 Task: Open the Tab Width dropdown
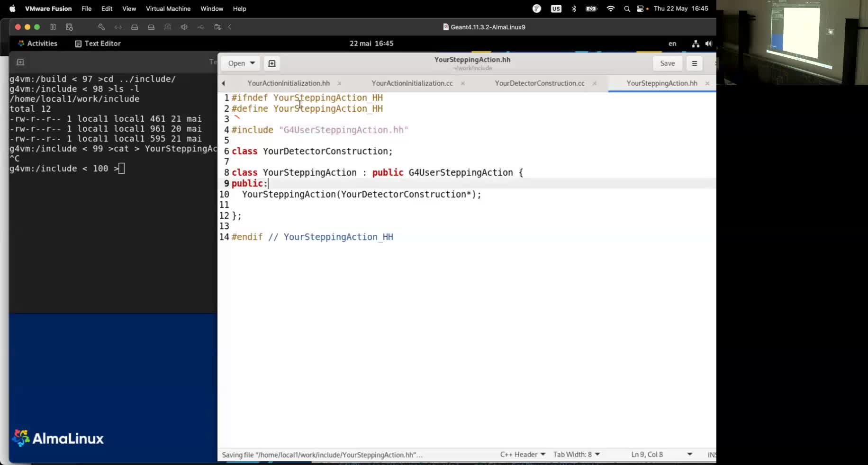(577, 455)
